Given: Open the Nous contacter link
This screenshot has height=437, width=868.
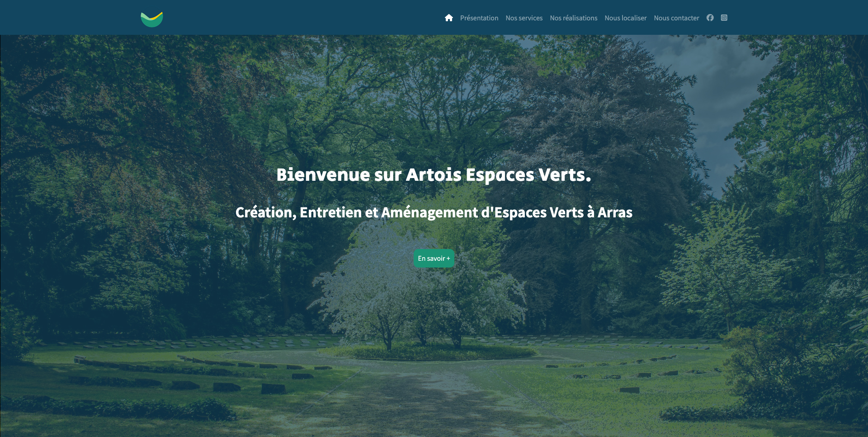Looking at the screenshot, I should pyautogui.click(x=676, y=18).
